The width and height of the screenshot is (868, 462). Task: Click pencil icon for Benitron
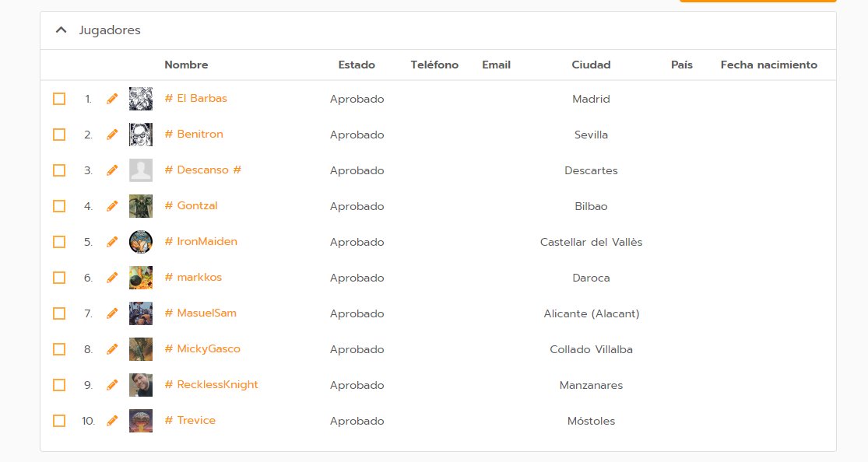(x=112, y=135)
